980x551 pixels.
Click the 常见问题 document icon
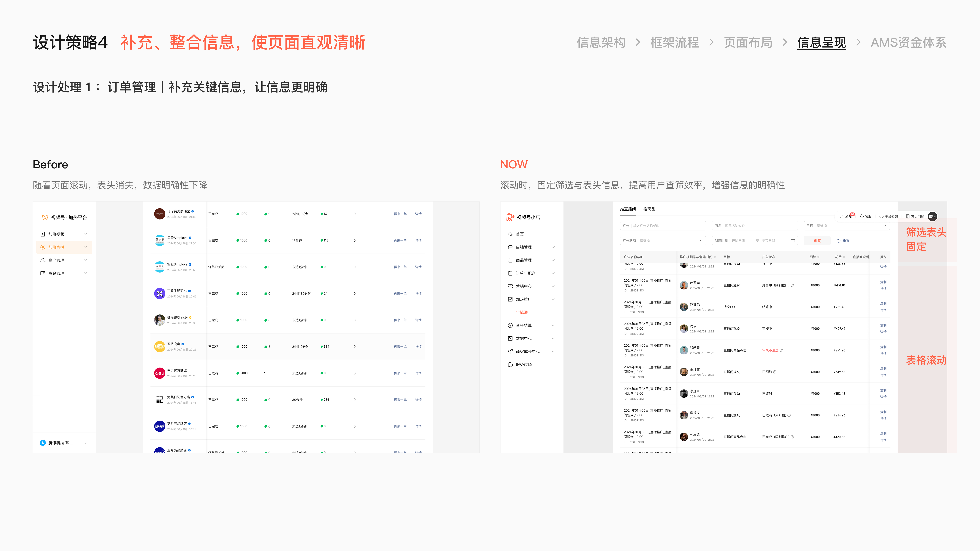click(x=908, y=216)
